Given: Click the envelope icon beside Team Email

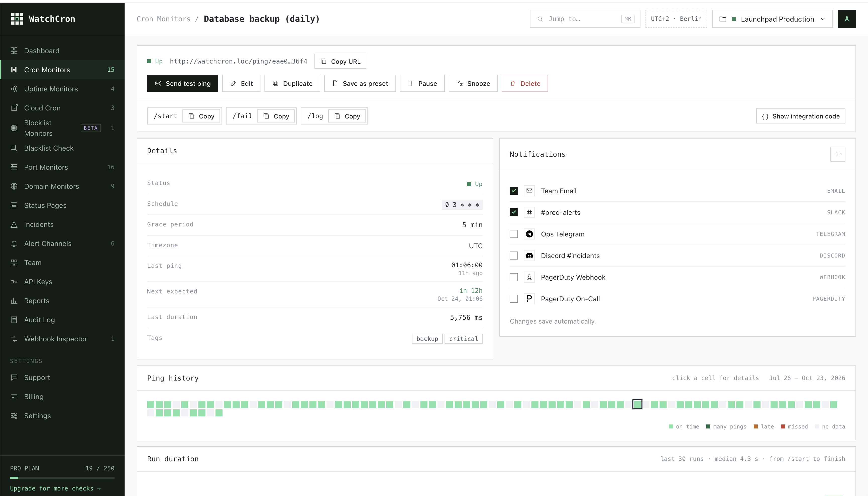Looking at the screenshot, I should tap(529, 191).
